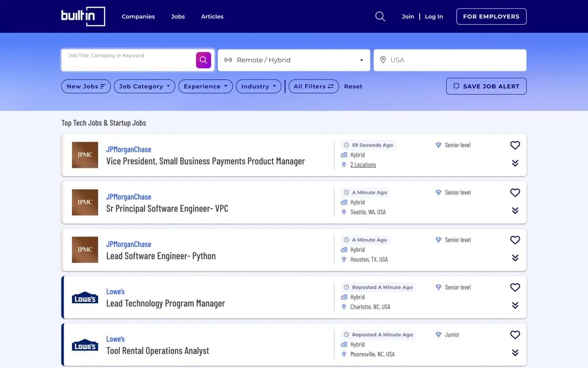Expand details of Lead Technology Program Manager
Viewport: 588px width, 368px height.
pyautogui.click(x=515, y=305)
